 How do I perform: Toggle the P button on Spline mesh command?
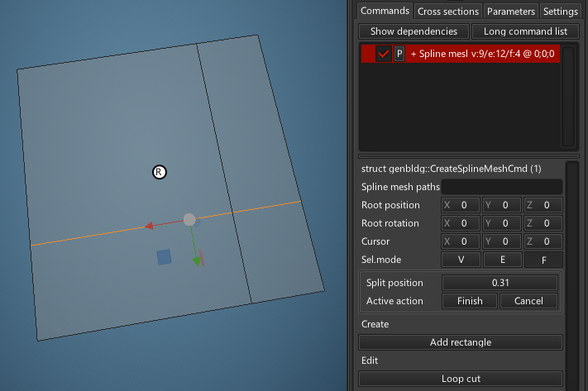click(399, 54)
